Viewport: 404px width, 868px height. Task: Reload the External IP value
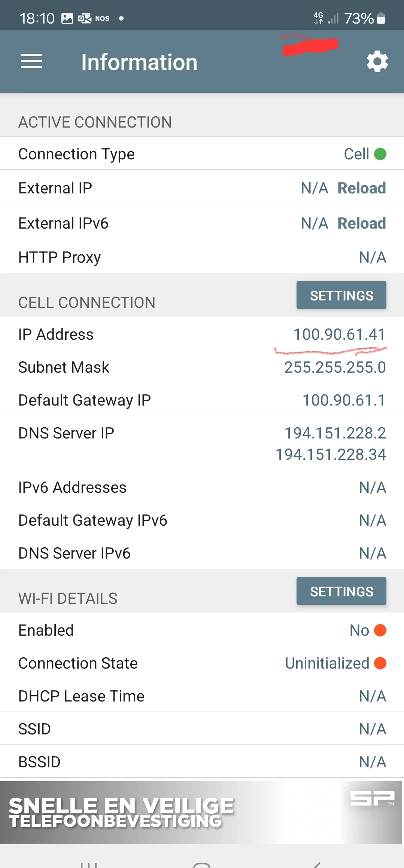(361, 188)
